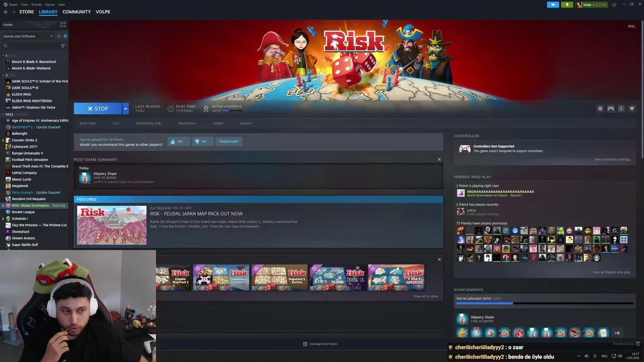The image size is (644, 362).
Task: Click the Slippery Slope achievement icon in summary
Action: [x=85, y=177]
